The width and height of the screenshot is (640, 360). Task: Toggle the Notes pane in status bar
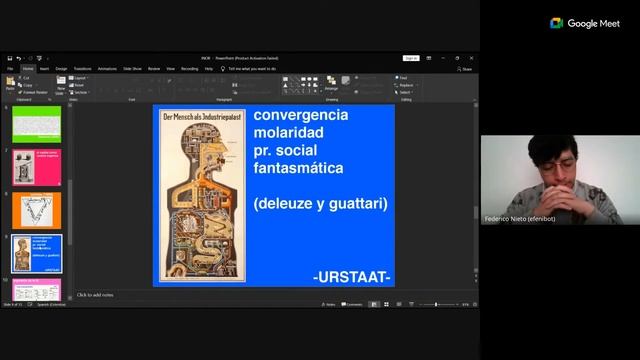coord(328,304)
